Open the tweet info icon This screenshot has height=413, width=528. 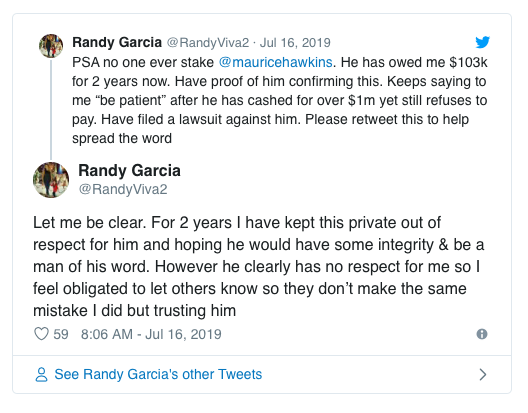tap(482, 334)
